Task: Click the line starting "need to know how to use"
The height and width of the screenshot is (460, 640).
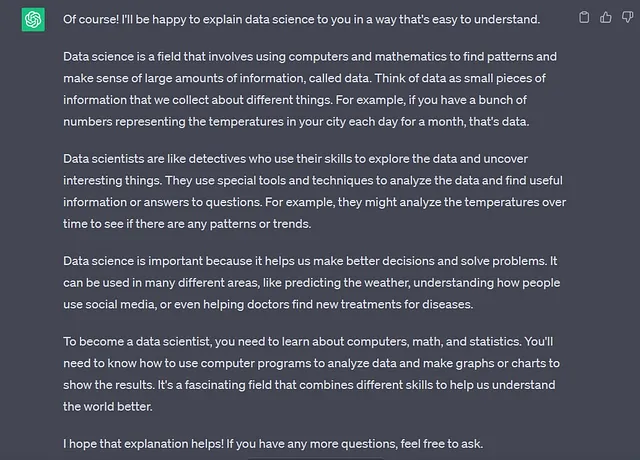Action: 311,363
